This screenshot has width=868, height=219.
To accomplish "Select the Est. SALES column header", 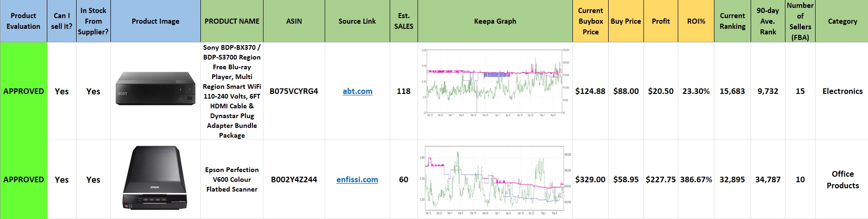I will tap(404, 21).
